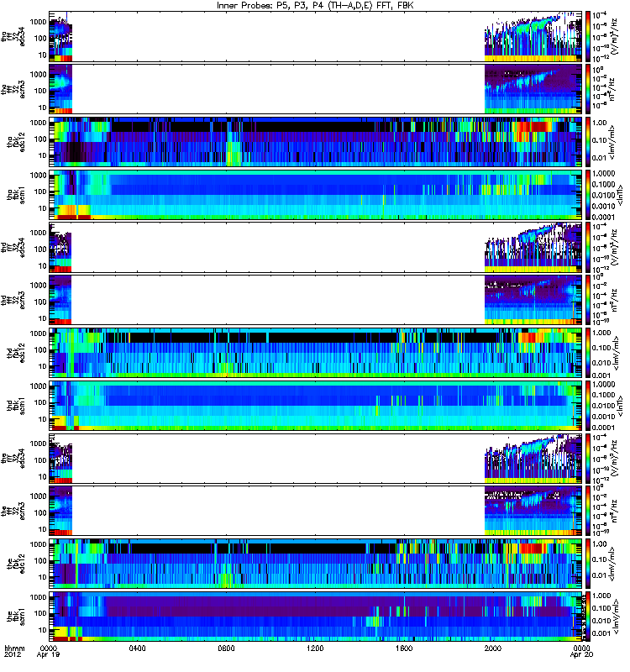This screenshot has width=630, height=672.
Task: Select the 0800 time axis label
Action: coord(226,648)
